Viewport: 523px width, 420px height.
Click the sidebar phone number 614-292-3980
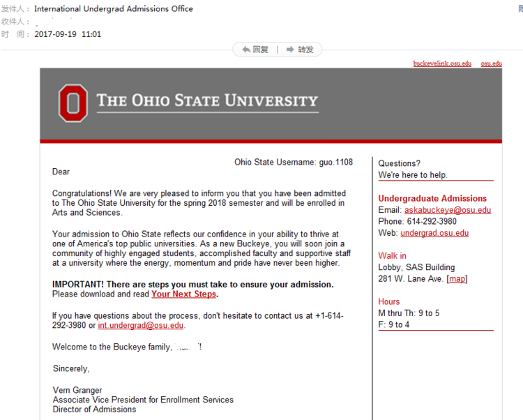point(432,222)
